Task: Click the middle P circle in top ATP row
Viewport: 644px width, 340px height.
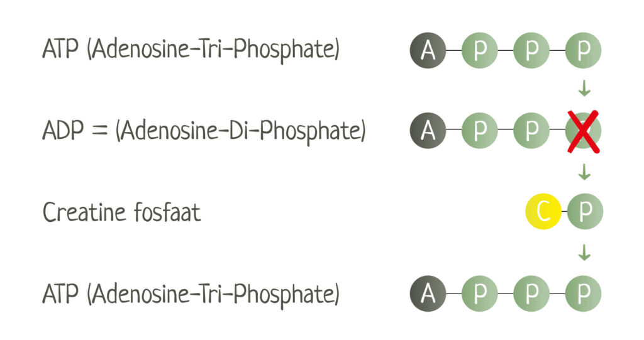Action: pos(531,50)
